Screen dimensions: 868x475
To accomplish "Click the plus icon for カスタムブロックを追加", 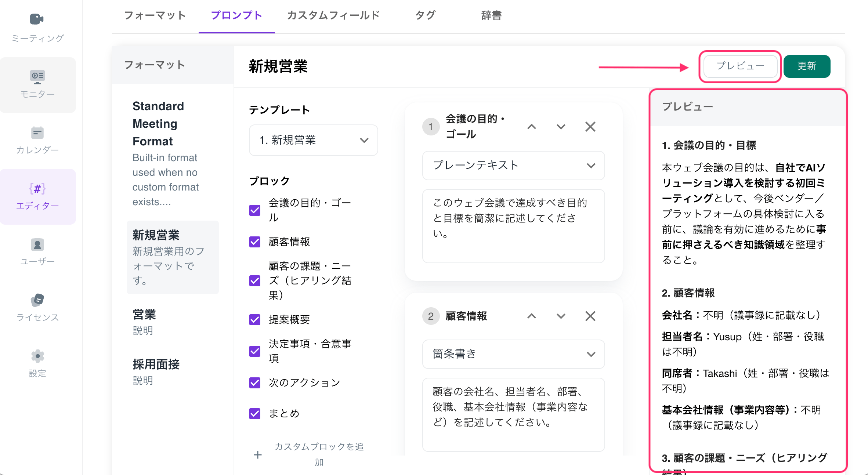I will 258,455.
